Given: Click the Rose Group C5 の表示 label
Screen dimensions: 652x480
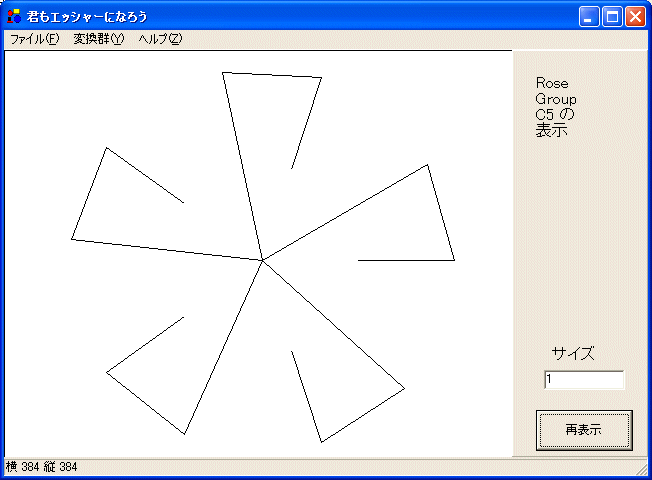Looking at the screenshot, I should (x=555, y=106).
